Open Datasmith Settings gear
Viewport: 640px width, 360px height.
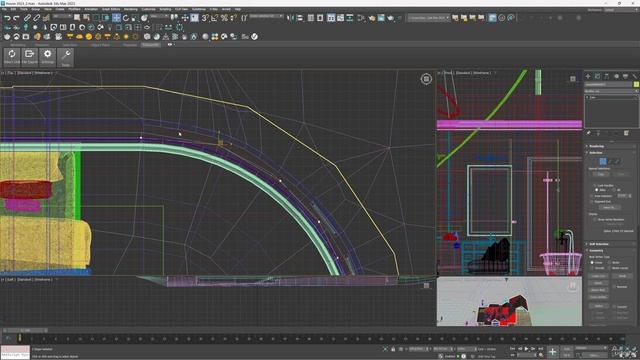coord(47,57)
